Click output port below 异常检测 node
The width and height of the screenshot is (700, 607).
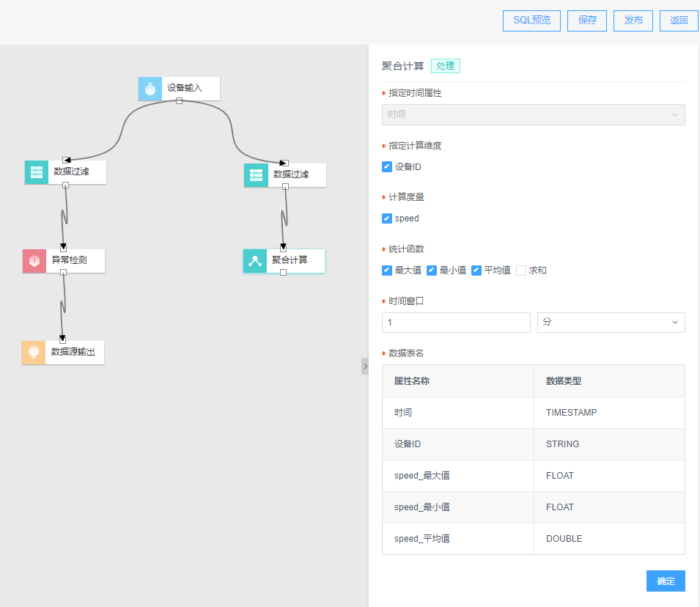coord(63,273)
